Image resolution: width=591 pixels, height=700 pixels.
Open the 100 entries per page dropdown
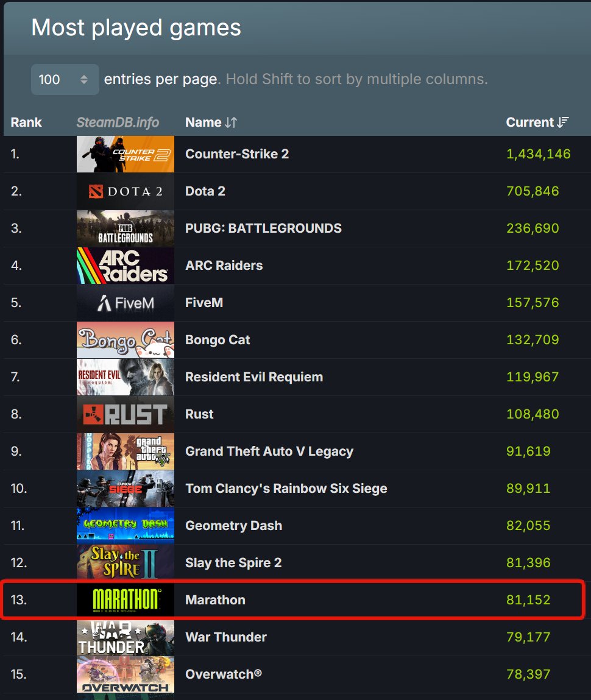(65, 79)
